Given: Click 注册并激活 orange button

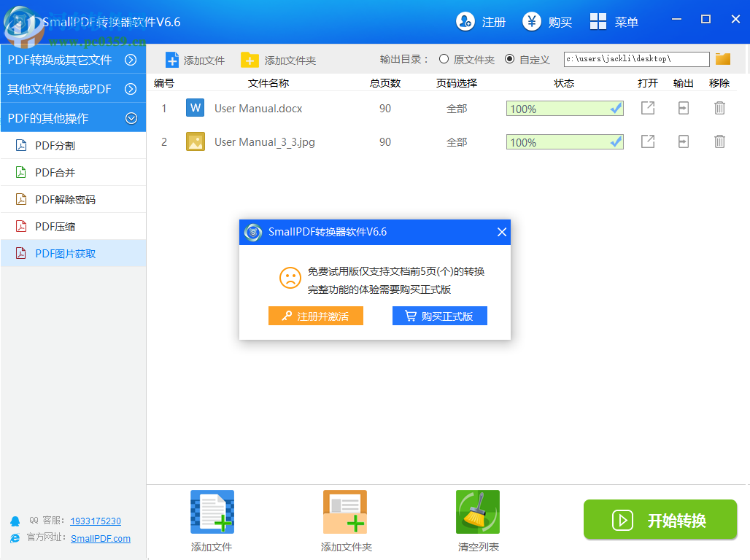Looking at the screenshot, I should pos(316,316).
